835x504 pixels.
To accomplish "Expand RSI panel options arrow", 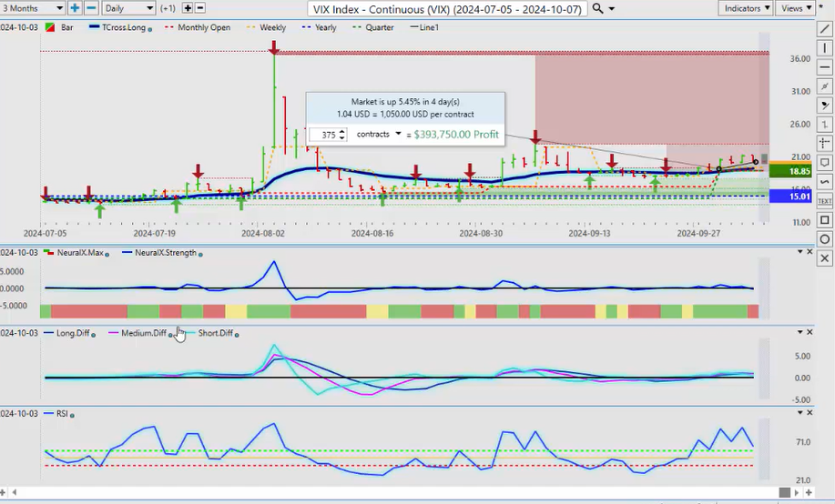I will [799, 412].
